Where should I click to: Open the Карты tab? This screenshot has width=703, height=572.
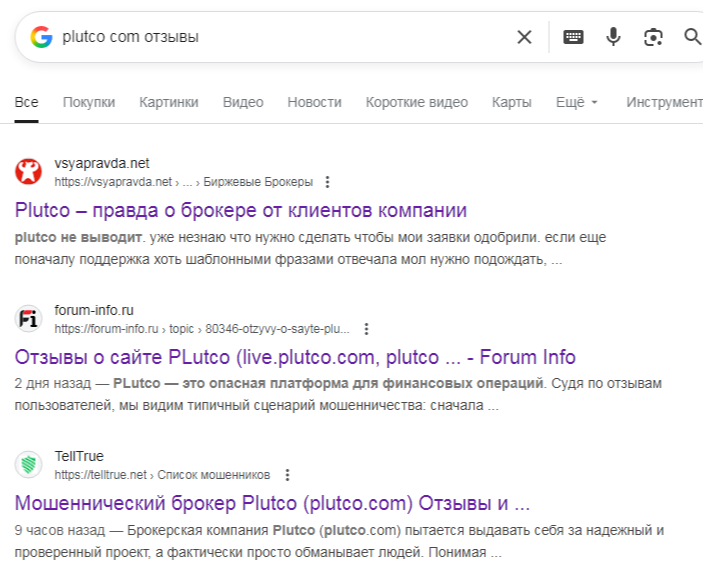[x=512, y=102]
